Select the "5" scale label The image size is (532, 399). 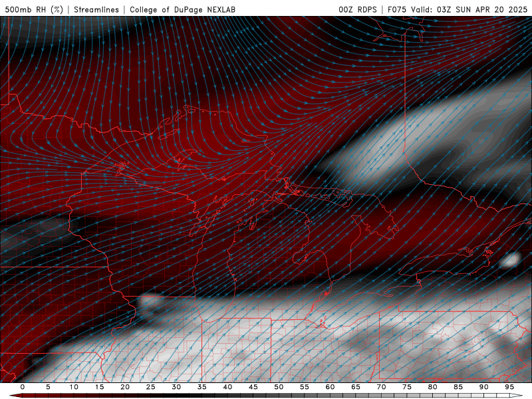tap(48, 387)
